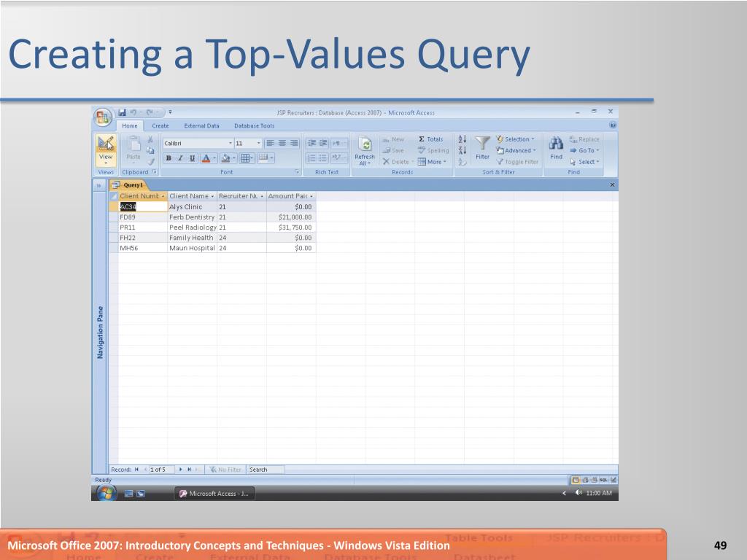Click Italic formatting icon

click(x=179, y=158)
